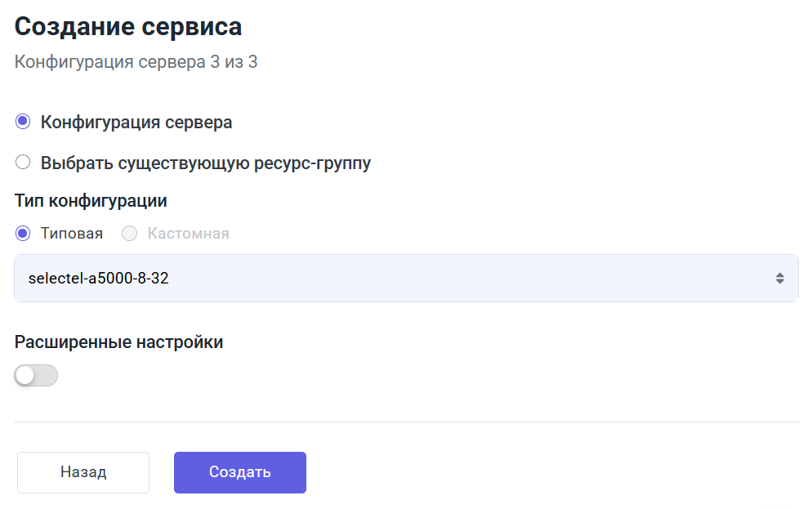Click the round knob of the advanced settings switch
The height and width of the screenshot is (509, 812).
(x=27, y=375)
